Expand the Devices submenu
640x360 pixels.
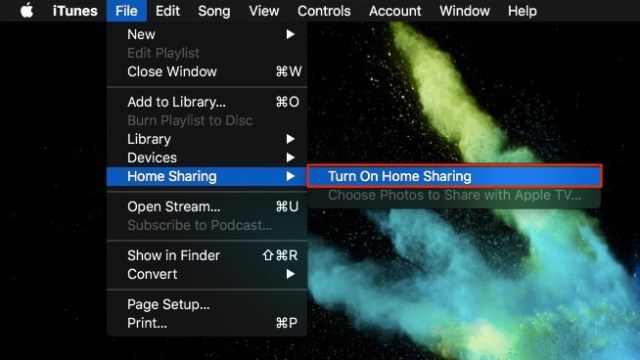click(x=207, y=158)
